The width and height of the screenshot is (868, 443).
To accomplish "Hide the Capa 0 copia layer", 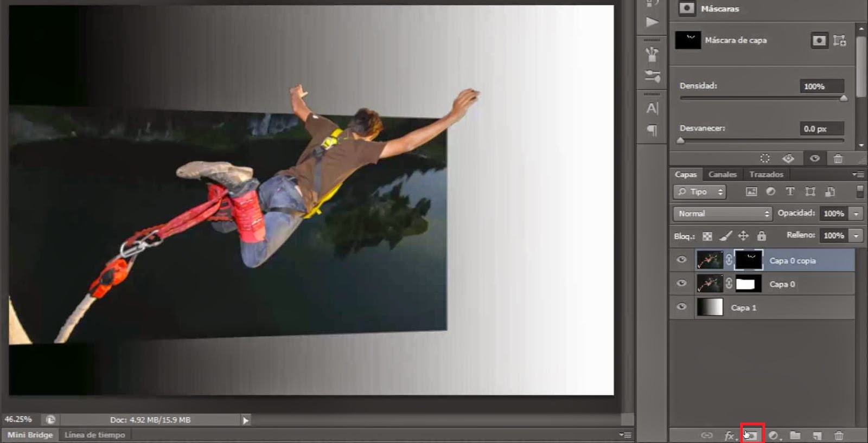I will point(681,260).
